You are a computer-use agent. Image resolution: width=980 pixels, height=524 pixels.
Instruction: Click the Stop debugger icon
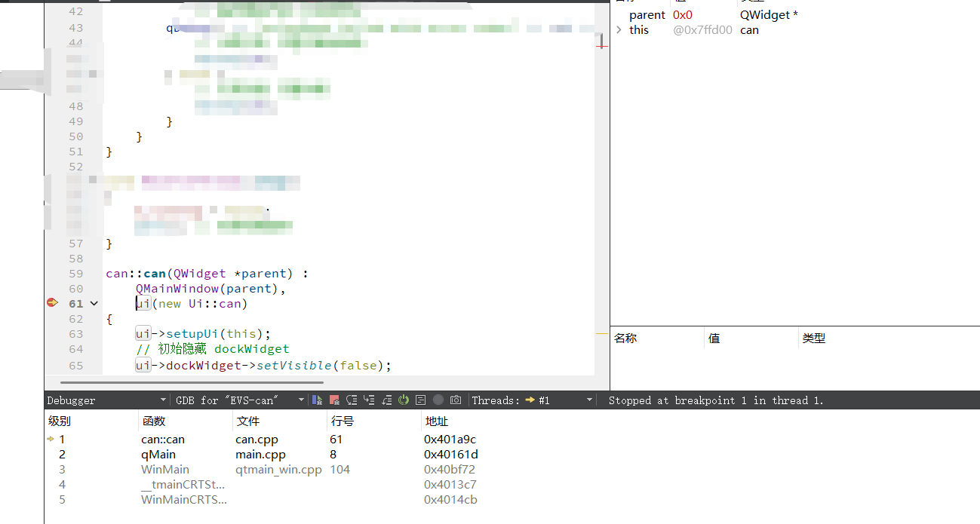pyautogui.click(x=334, y=400)
